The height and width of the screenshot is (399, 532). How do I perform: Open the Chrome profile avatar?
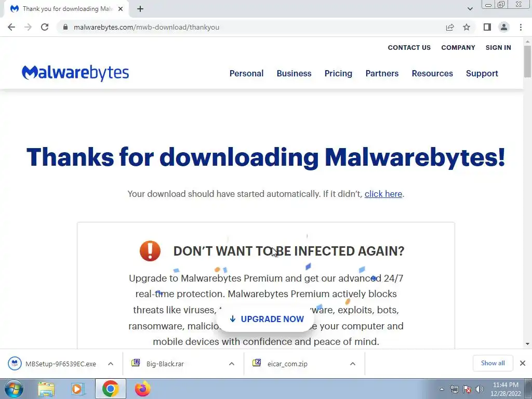pos(504,27)
